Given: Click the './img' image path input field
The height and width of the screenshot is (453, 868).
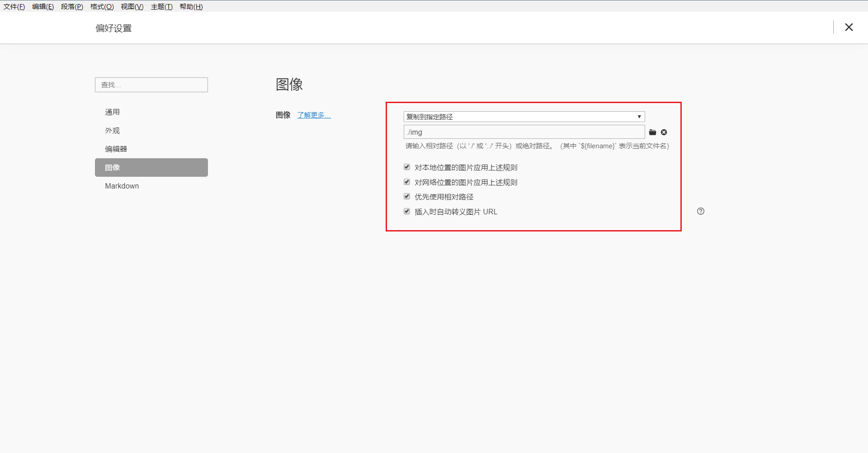Looking at the screenshot, I should (x=524, y=132).
